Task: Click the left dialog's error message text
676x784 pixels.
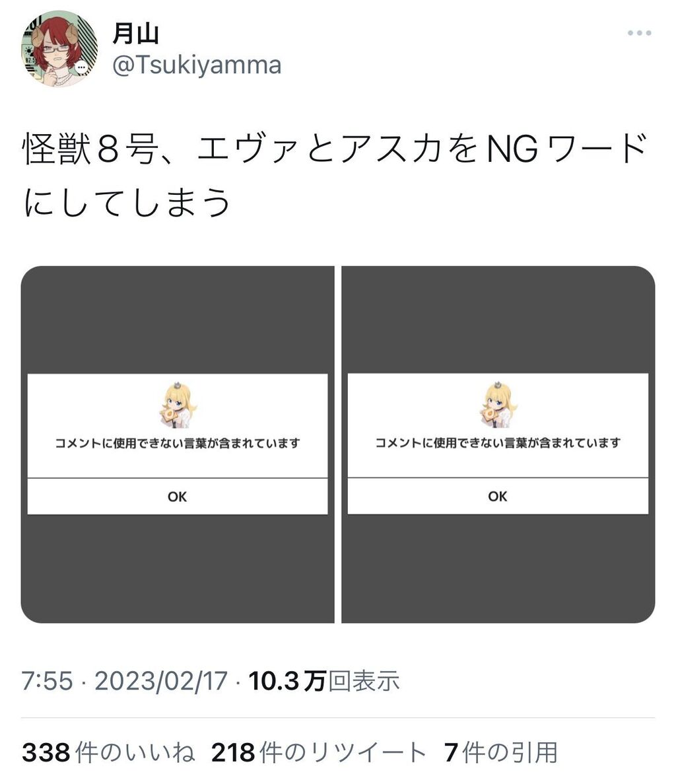Action: (x=178, y=443)
